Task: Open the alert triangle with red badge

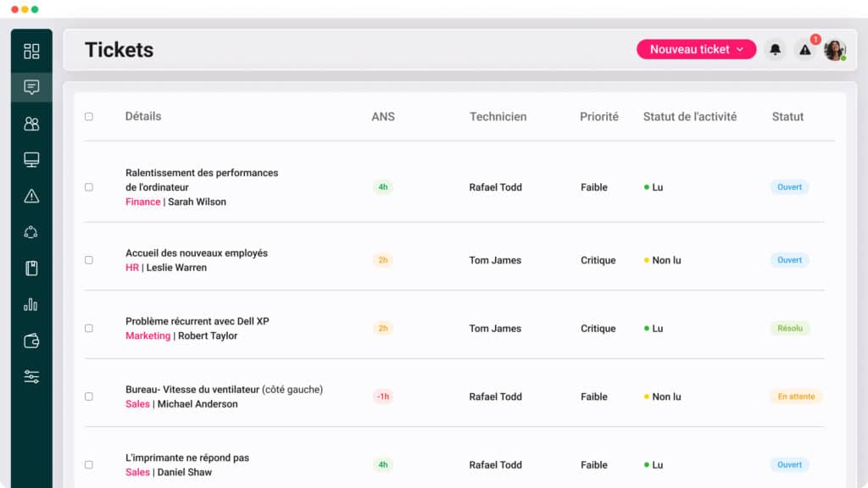Action: tap(805, 50)
